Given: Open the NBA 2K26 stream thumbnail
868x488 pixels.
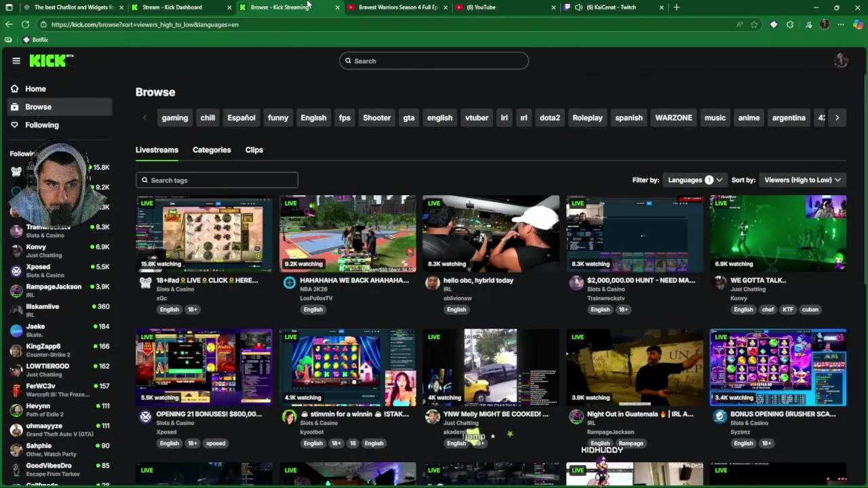Looking at the screenshot, I should (348, 233).
